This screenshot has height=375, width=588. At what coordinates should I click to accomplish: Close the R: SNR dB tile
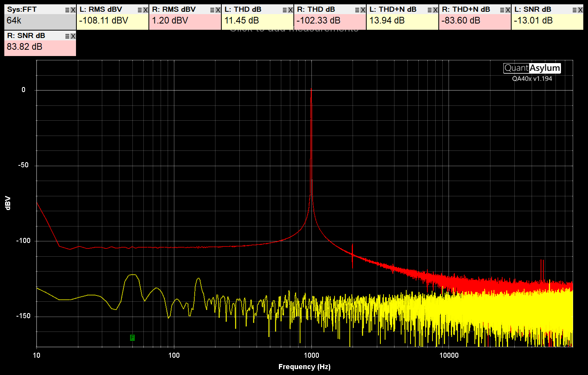click(73, 36)
